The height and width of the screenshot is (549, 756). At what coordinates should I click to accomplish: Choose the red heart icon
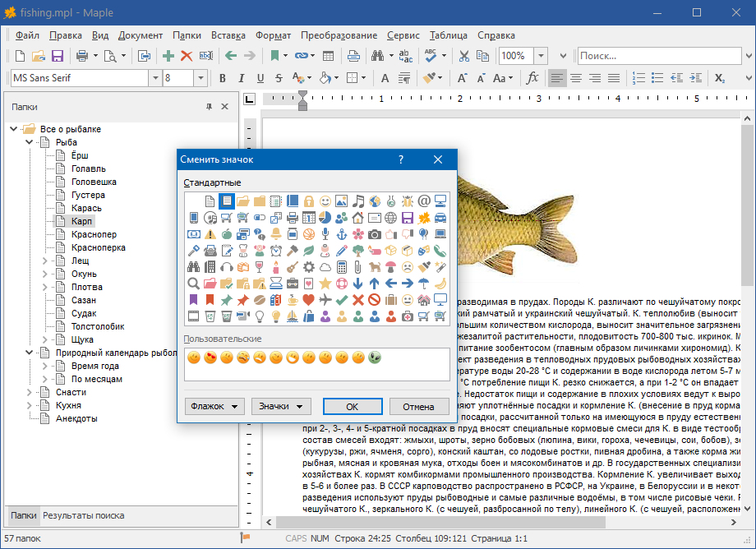click(309, 300)
